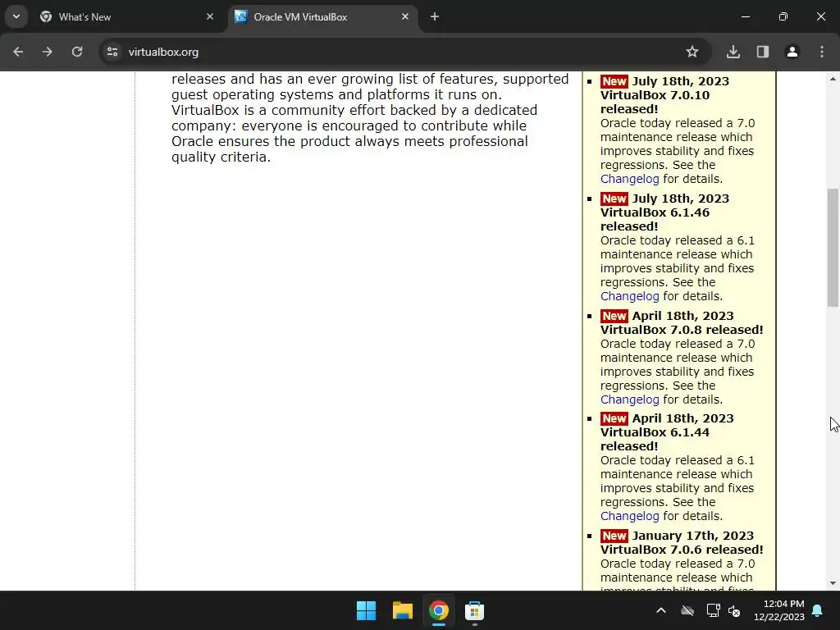Close the What's New tab
Image resolution: width=840 pixels, height=630 pixels.
tap(210, 16)
